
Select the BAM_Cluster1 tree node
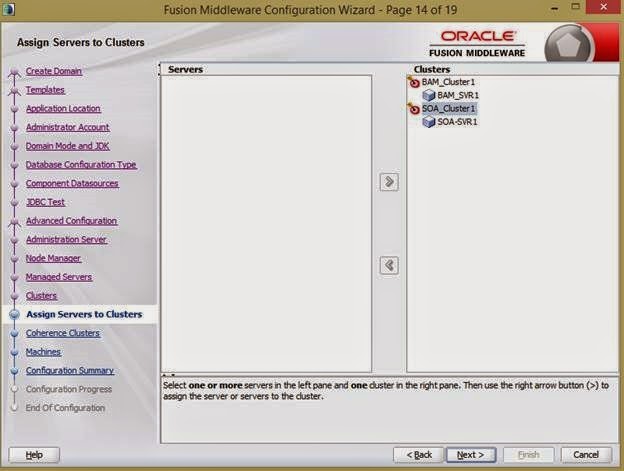point(448,82)
